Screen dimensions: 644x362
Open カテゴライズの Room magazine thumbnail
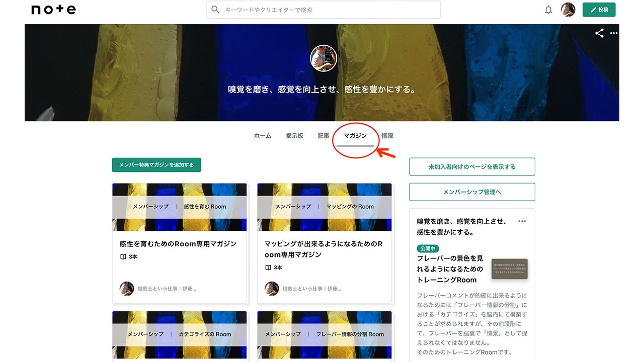pyautogui.click(x=180, y=335)
